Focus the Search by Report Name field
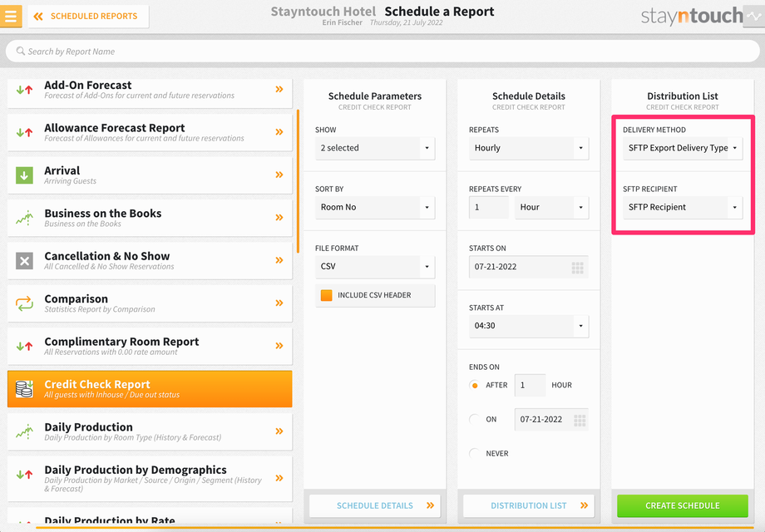The width and height of the screenshot is (765, 532). tap(382, 52)
